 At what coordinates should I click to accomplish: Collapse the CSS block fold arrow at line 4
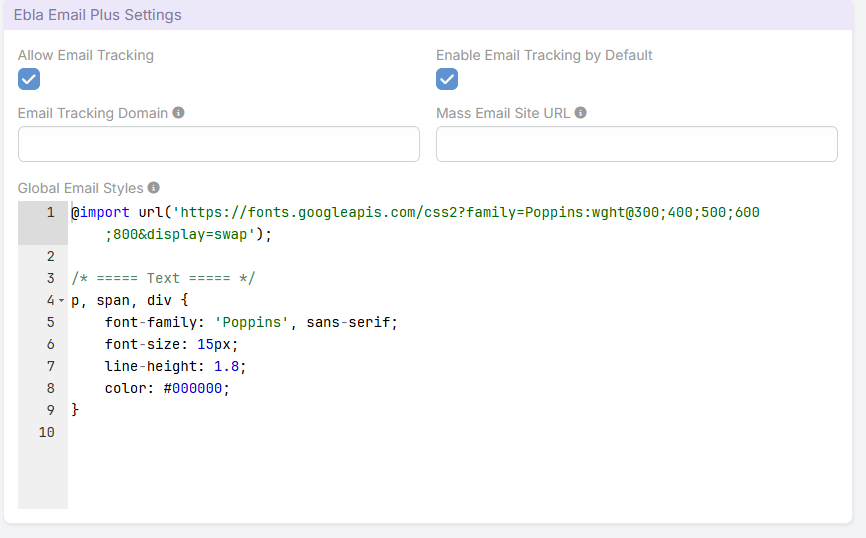(x=61, y=301)
